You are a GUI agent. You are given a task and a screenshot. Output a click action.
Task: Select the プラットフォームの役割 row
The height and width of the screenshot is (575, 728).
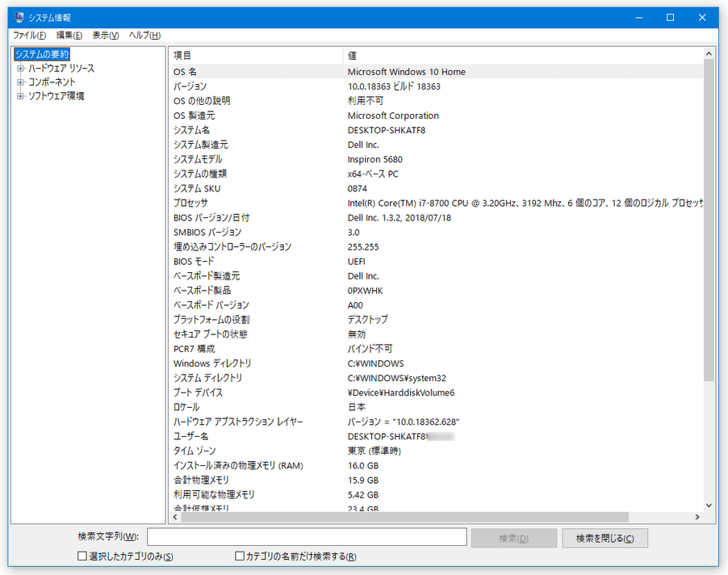click(437, 320)
